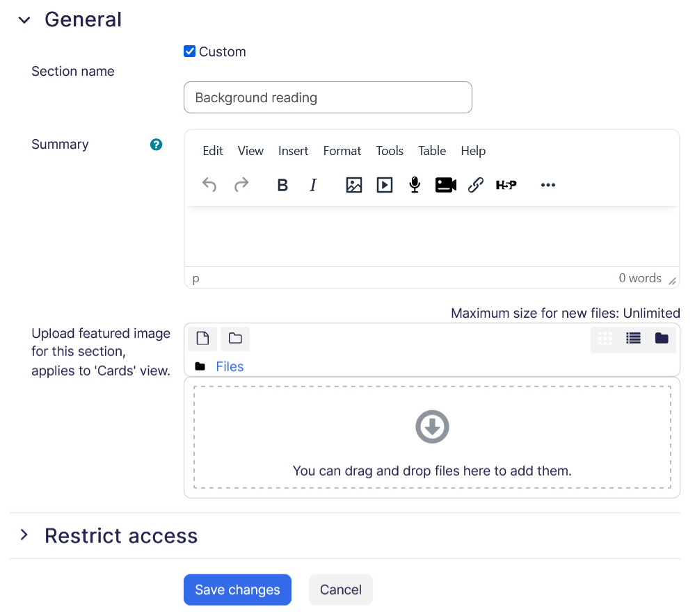
Task: Insert H5P content using the H5P icon
Action: [506, 185]
